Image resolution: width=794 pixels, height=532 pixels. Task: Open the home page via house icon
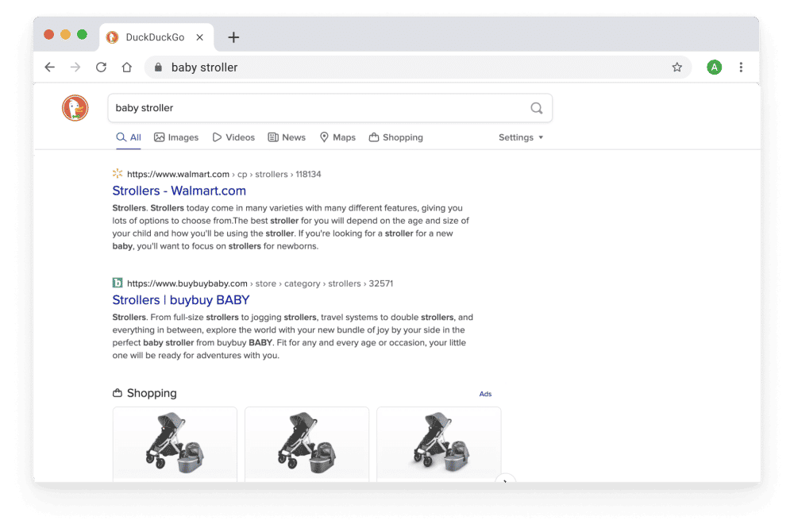(126, 67)
